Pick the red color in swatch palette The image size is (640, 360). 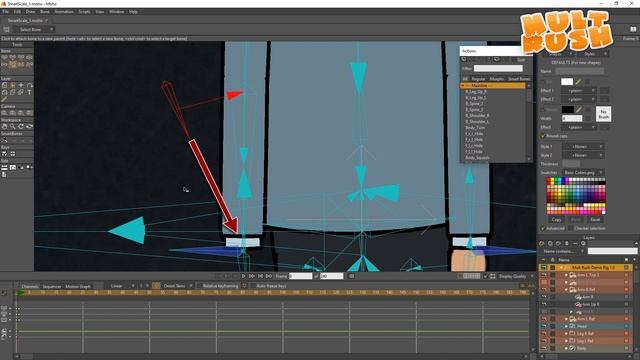549,180
